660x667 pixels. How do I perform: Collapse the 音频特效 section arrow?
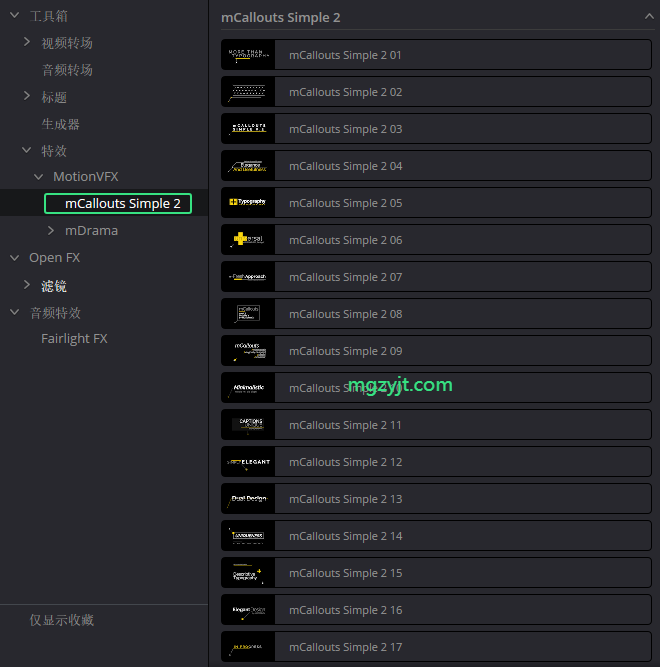tap(14, 312)
